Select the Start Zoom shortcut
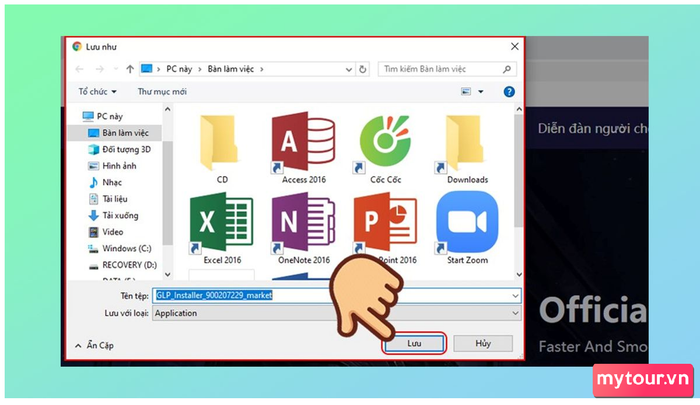Image resolution: width=700 pixels, height=405 pixels. tap(467, 229)
